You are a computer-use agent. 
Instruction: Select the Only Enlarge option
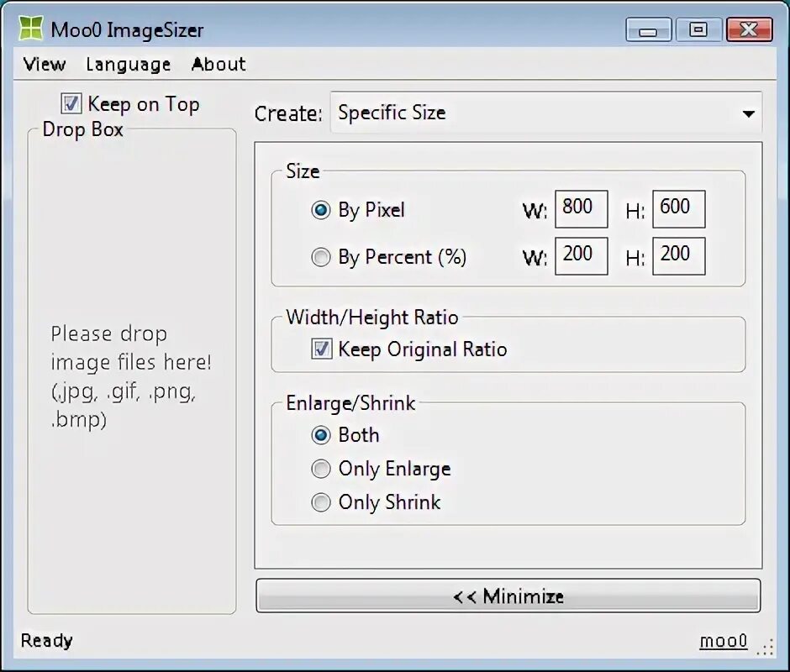321,469
